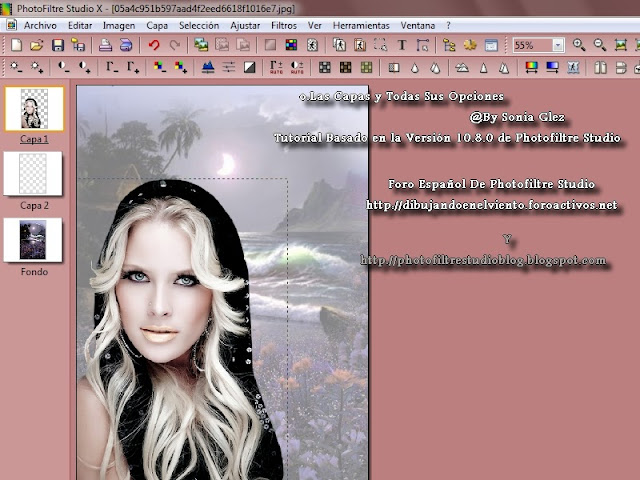Decrease brightness with sun minus icon

16,67
